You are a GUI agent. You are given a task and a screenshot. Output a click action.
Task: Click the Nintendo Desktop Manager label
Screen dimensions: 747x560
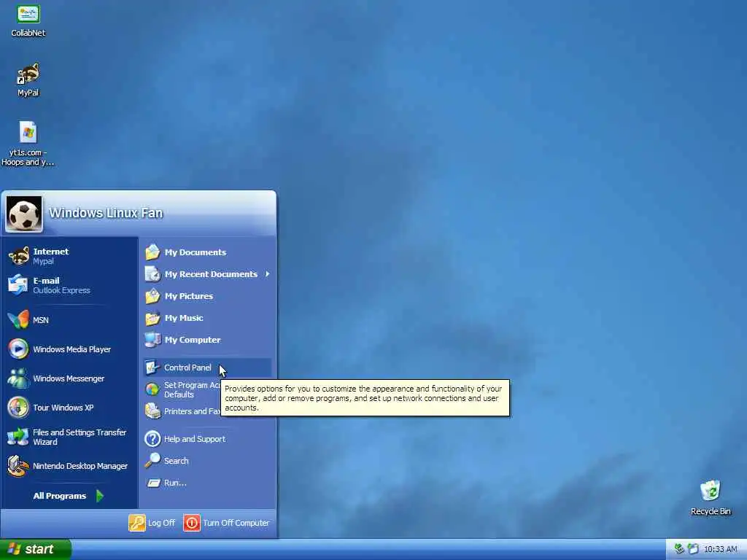click(x=80, y=466)
